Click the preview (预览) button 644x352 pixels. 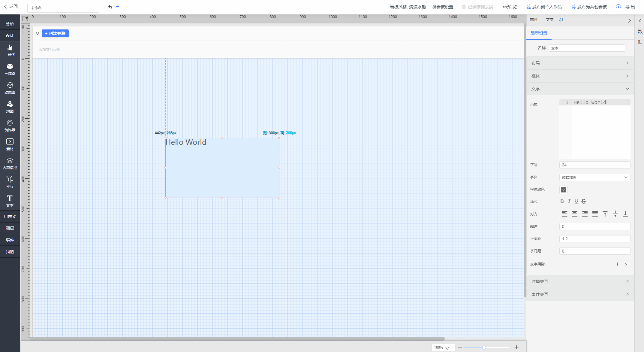510,7
